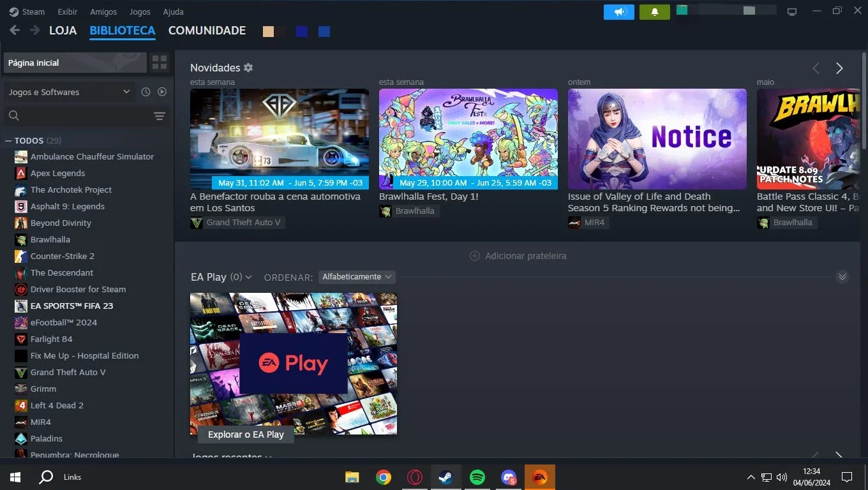Switch library to grid collections view
This screenshot has width=868, height=490.
[x=160, y=63]
